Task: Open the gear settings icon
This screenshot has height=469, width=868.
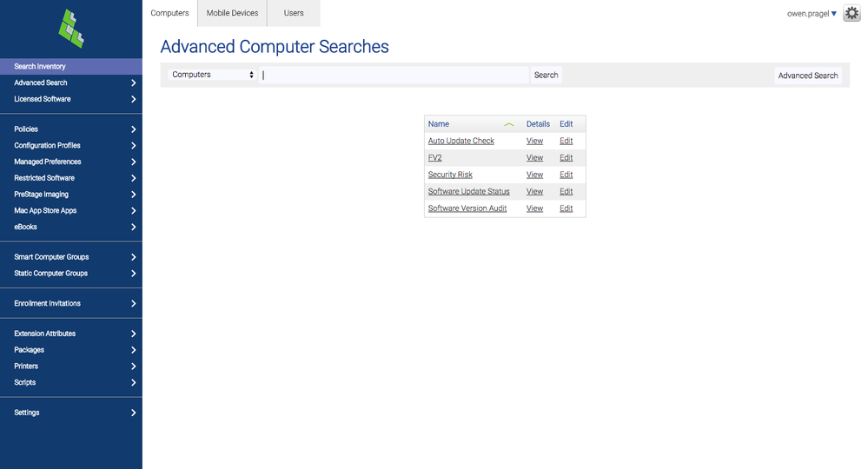Action: pos(851,13)
